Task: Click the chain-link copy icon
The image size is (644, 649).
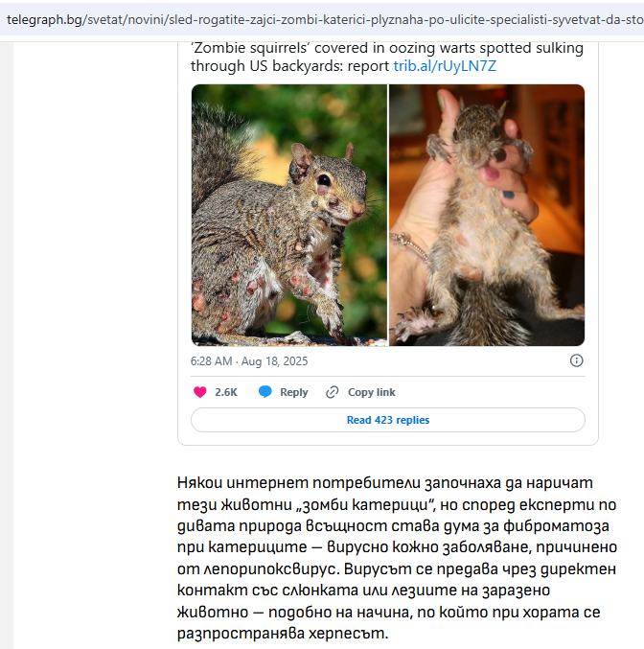Action: coord(332,392)
